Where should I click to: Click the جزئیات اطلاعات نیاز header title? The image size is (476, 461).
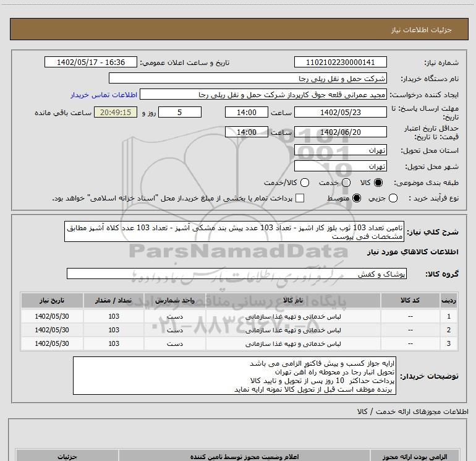(x=422, y=30)
